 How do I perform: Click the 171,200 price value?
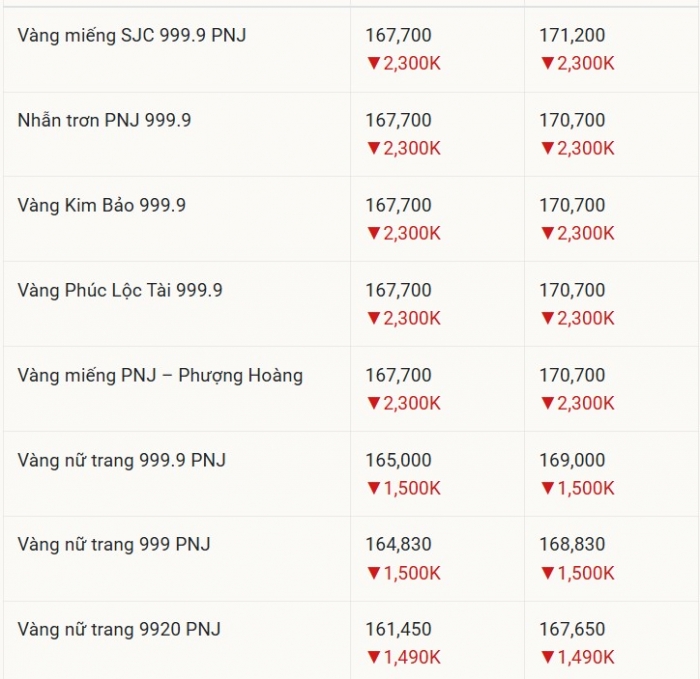pos(572,36)
